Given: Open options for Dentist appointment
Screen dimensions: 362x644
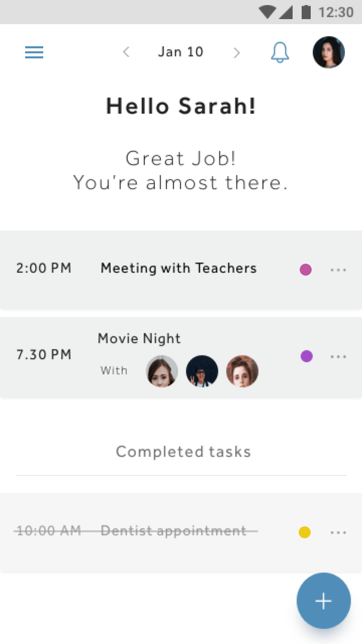Looking at the screenshot, I should (338, 533).
